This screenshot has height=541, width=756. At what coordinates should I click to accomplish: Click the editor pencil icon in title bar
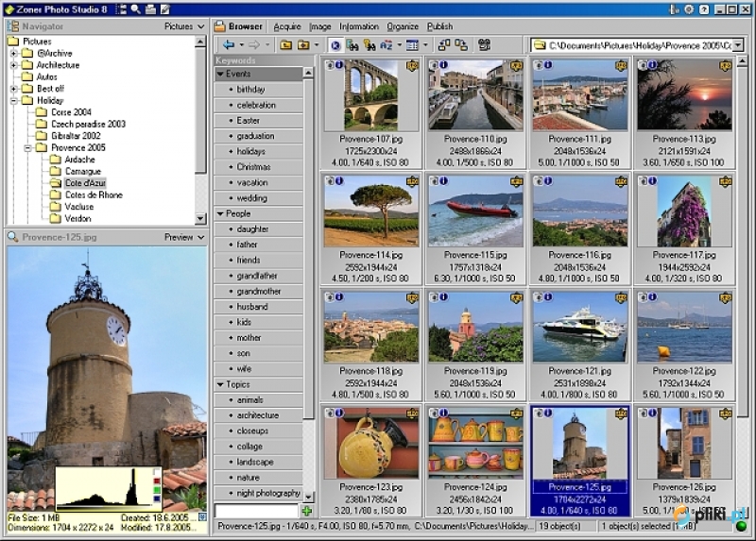tap(164, 9)
